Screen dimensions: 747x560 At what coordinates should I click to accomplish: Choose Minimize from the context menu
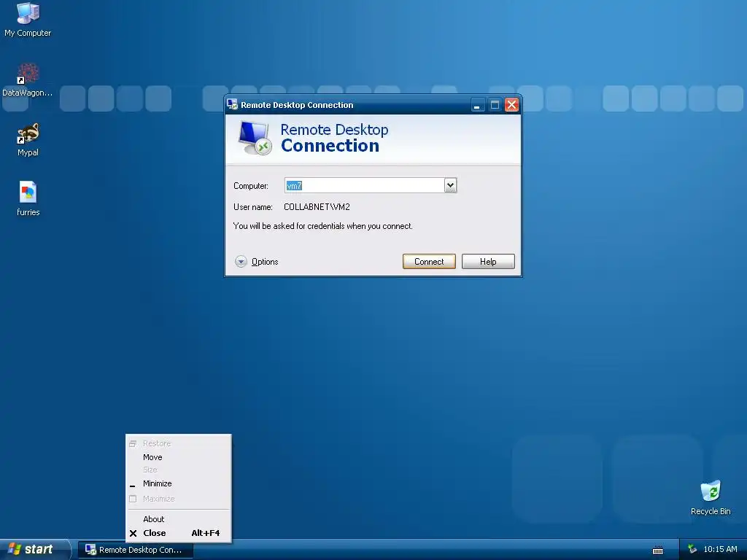click(x=179, y=484)
